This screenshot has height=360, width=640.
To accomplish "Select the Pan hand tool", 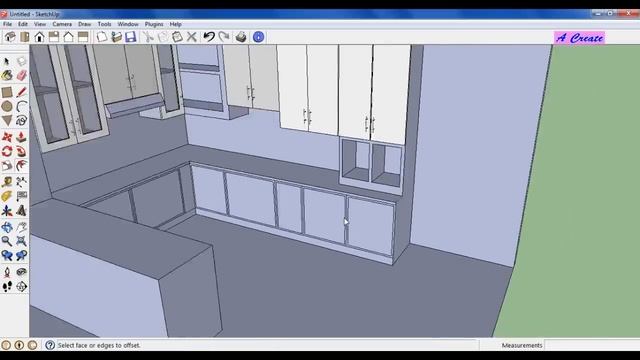I will click(21, 227).
